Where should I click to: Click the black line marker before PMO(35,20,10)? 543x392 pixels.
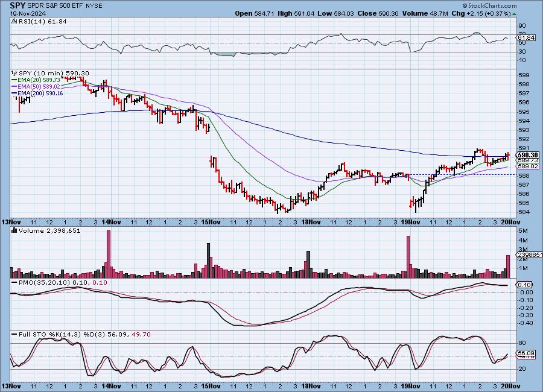[14, 283]
